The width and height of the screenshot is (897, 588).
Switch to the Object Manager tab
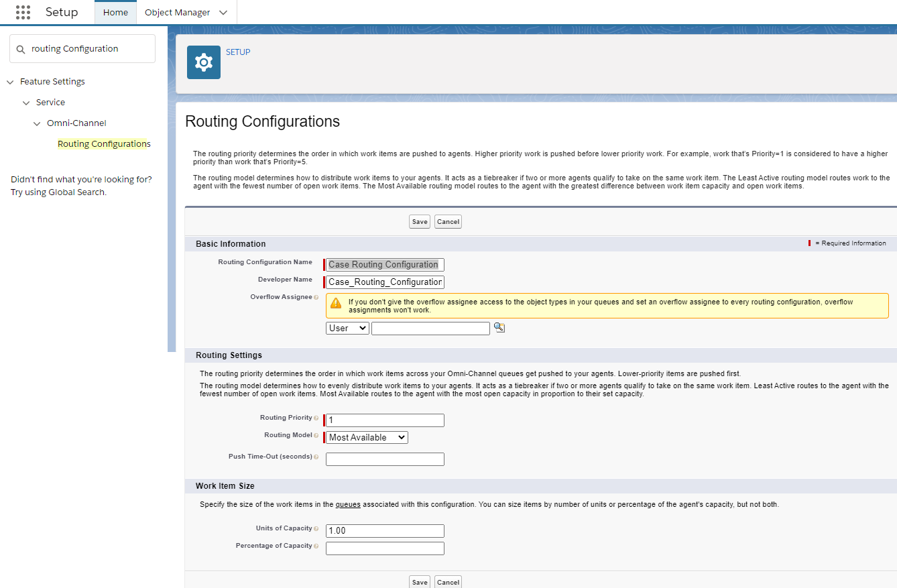click(176, 12)
